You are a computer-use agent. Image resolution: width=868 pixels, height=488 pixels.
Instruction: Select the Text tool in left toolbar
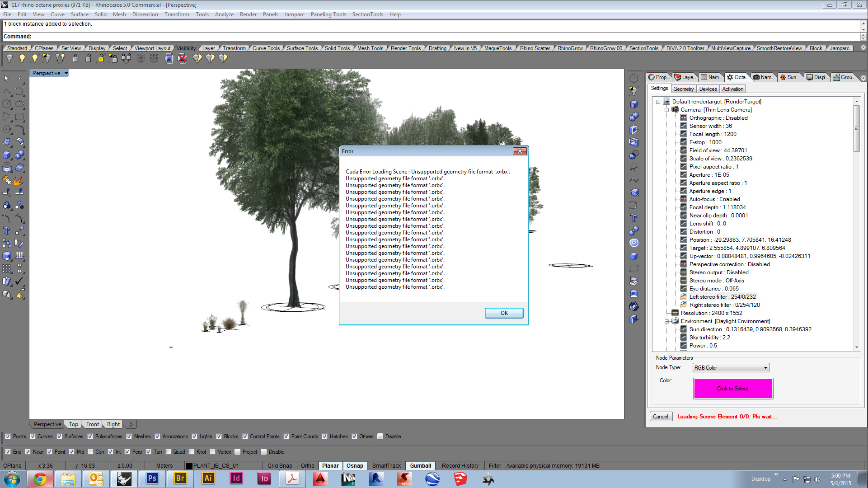[x=7, y=231]
